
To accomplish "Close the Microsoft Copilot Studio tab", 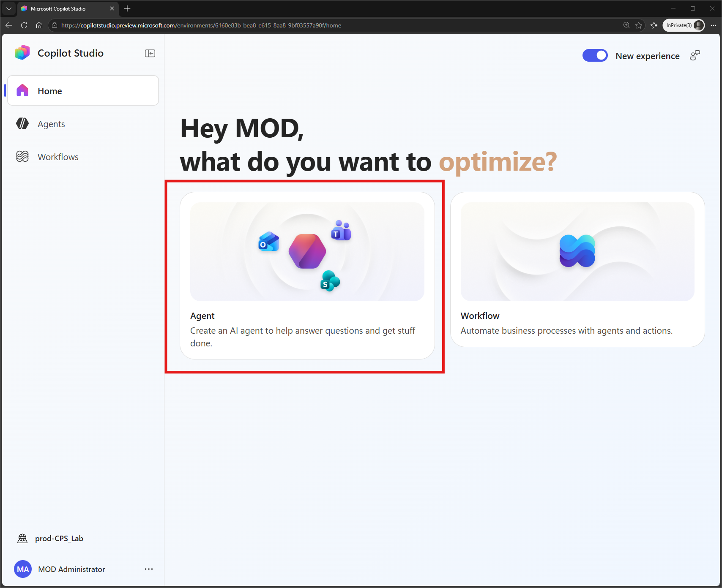I will tap(112, 8).
